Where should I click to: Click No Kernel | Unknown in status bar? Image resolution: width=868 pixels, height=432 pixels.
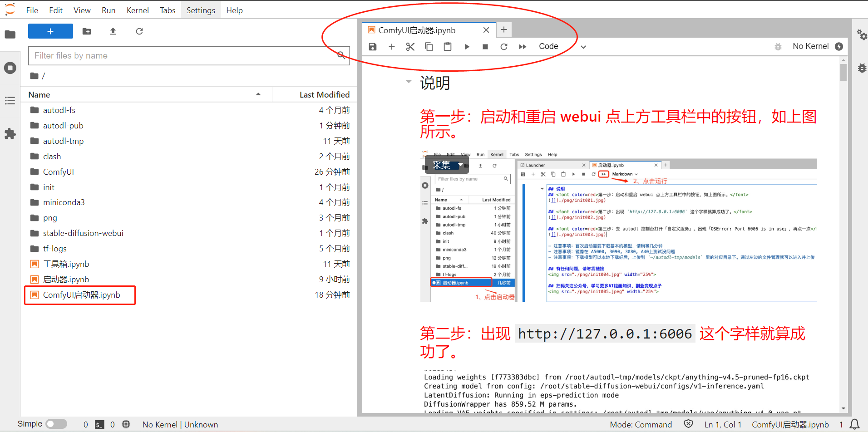tap(180, 424)
